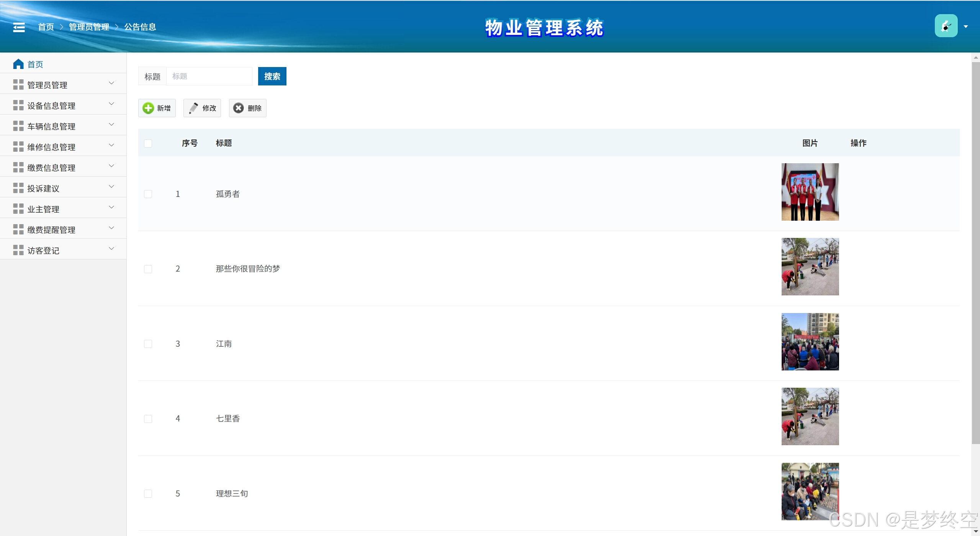
Task: Click the vertical scrollbar thumb
Action: [x=975, y=253]
